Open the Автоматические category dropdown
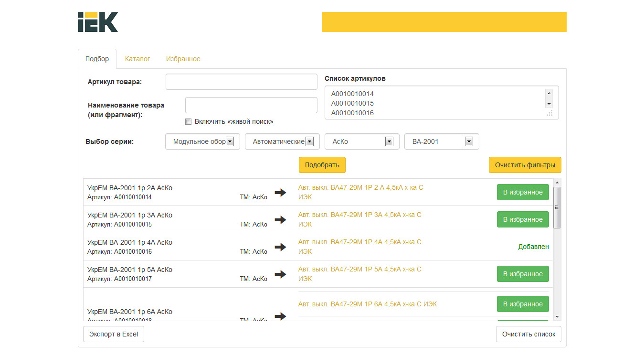This screenshot has width=644, height=357. (282, 141)
